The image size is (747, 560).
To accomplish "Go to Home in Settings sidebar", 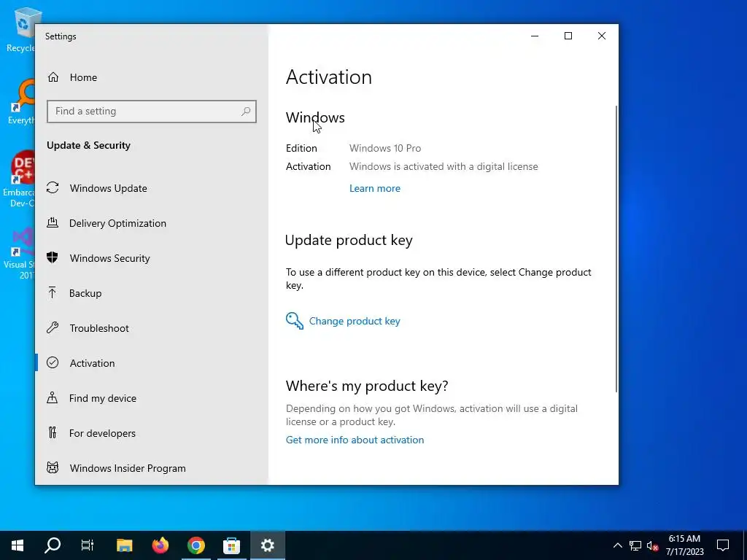I will click(152, 77).
